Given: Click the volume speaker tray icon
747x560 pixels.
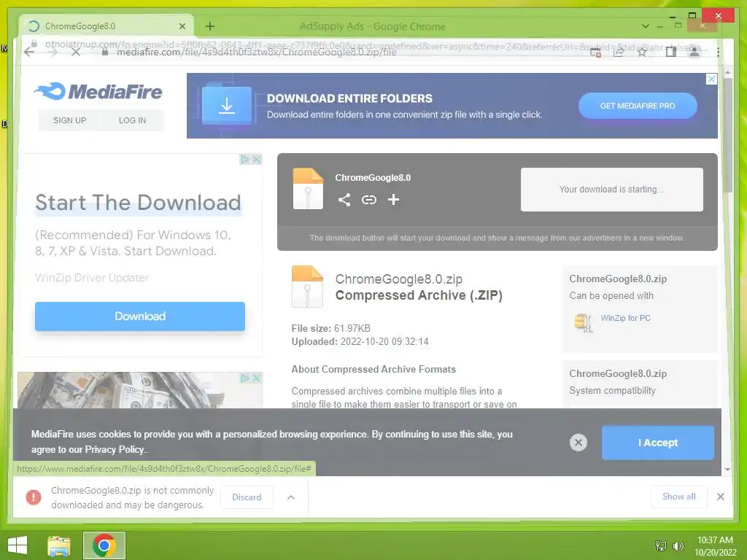Looking at the screenshot, I should pyautogui.click(x=678, y=545).
